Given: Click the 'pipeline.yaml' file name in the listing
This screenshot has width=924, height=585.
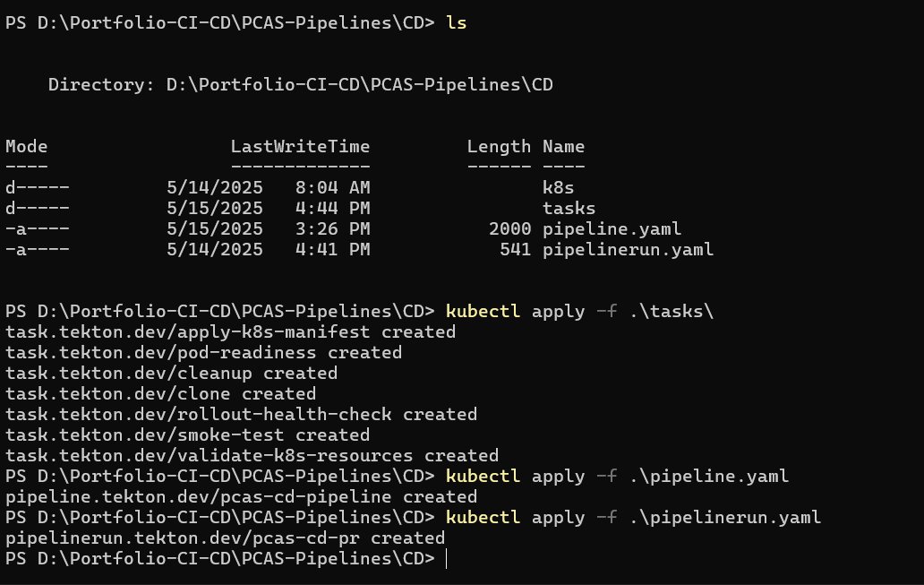Looking at the screenshot, I should pos(612,229).
